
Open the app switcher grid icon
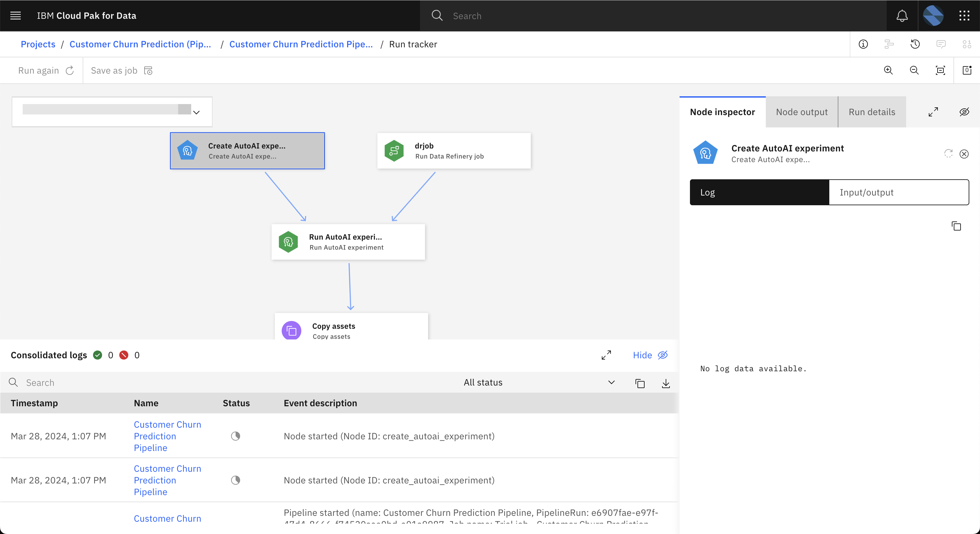point(964,16)
